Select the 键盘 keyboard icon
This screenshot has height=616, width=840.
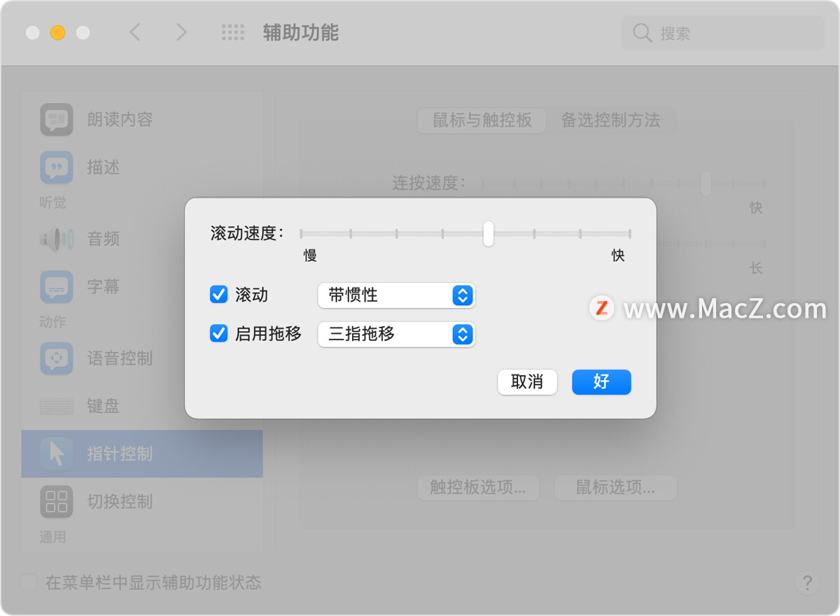(x=57, y=406)
